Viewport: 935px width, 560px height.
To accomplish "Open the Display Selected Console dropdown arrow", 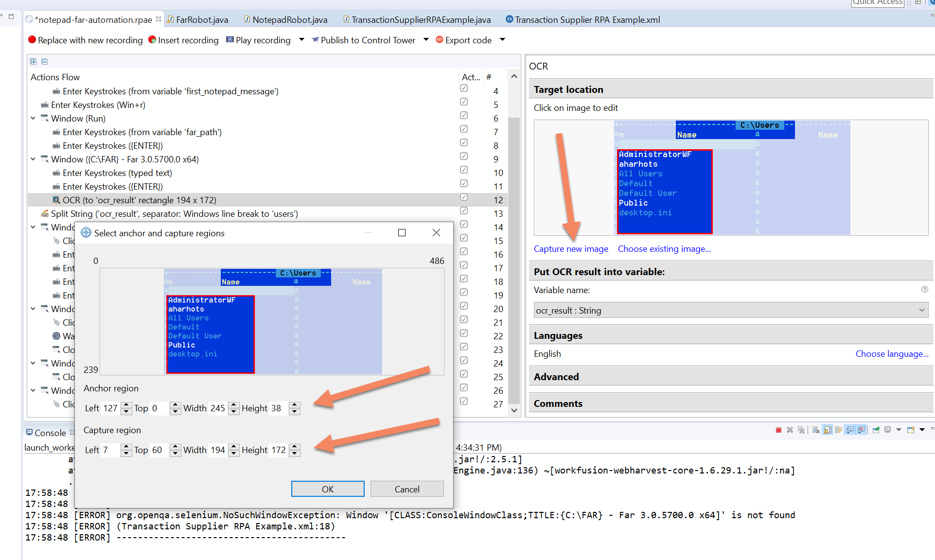I will (x=899, y=430).
